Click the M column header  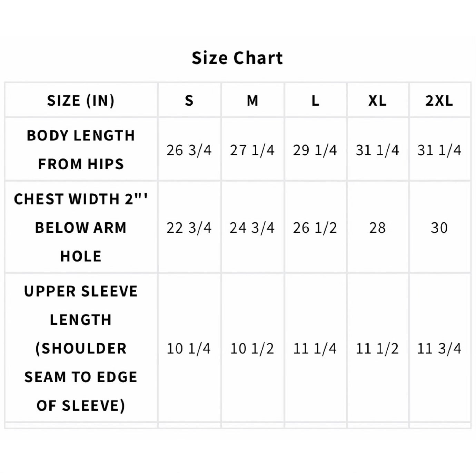pos(252,100)
